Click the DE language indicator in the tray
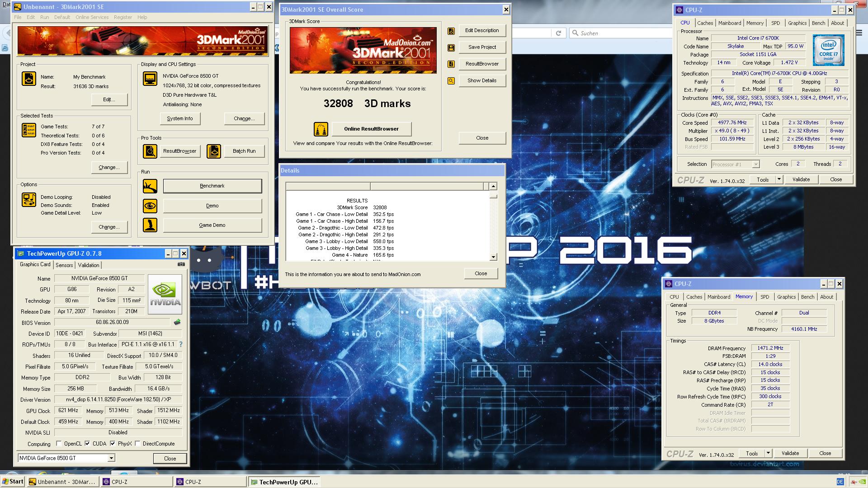The image size is (868, 488). tap(840, 482)
